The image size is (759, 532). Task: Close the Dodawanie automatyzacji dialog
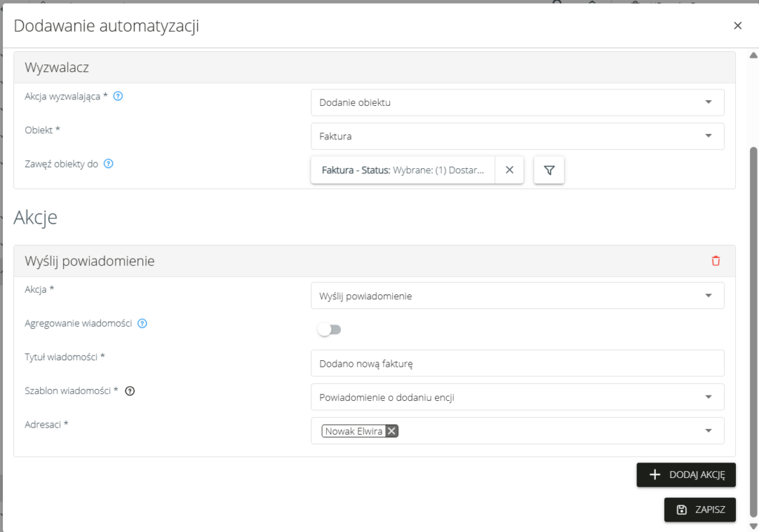[x=738, y=26]
